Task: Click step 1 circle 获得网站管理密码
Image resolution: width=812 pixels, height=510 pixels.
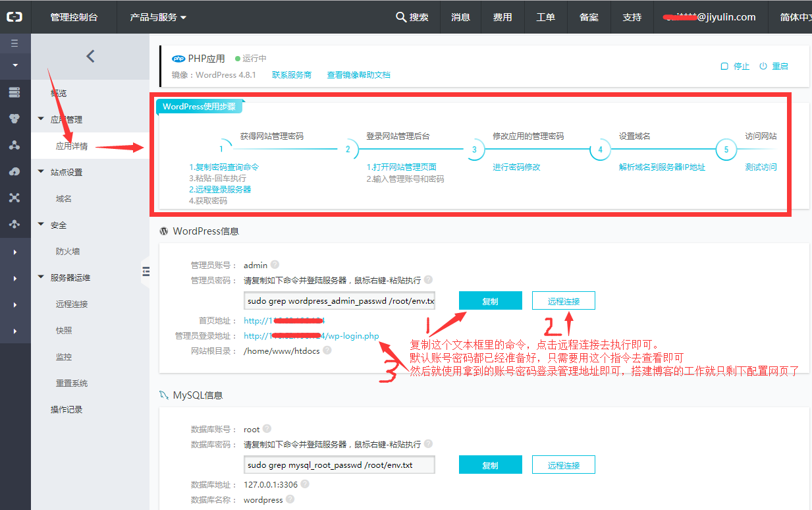Action: click(222, 149)
